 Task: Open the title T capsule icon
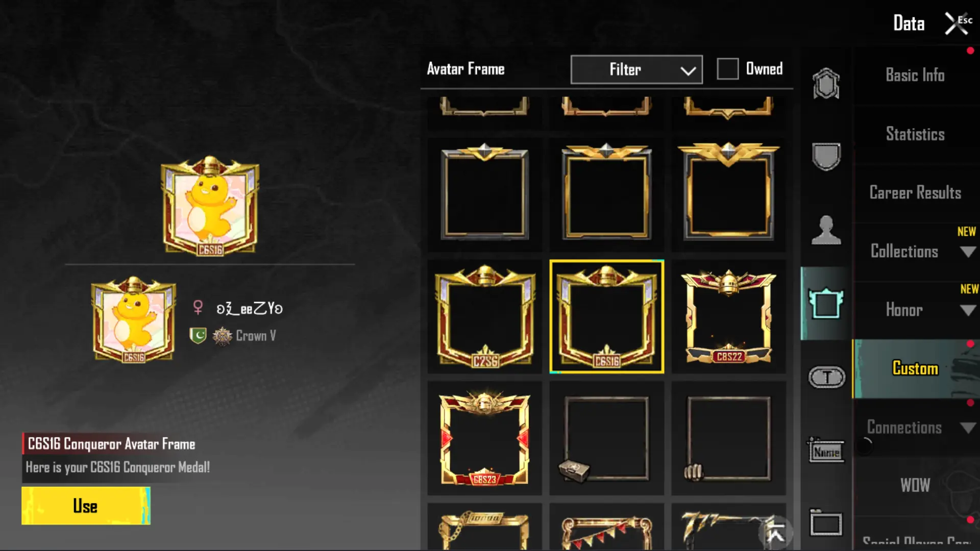[x=827, y=378]
